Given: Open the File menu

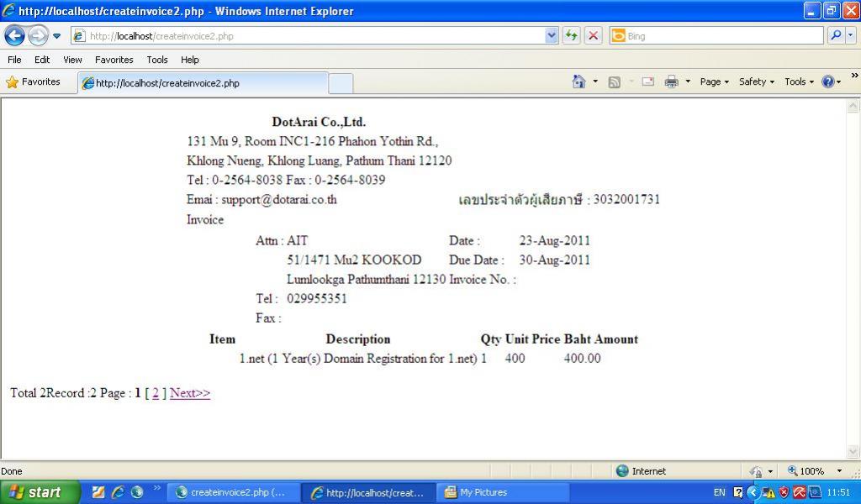Looking at the screenshot, I should (x=15, y=60).
